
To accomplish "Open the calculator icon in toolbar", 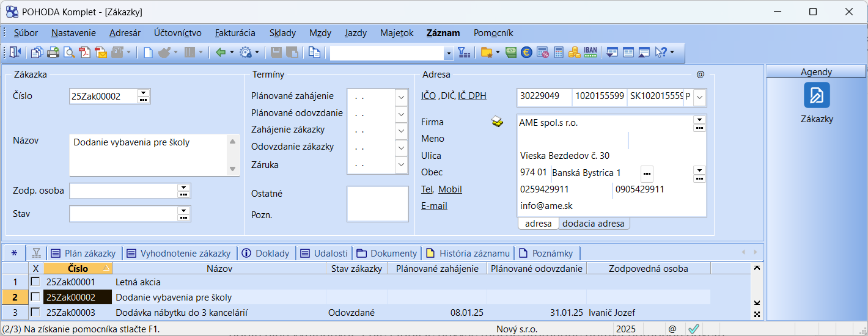I will tap(559, 53).
